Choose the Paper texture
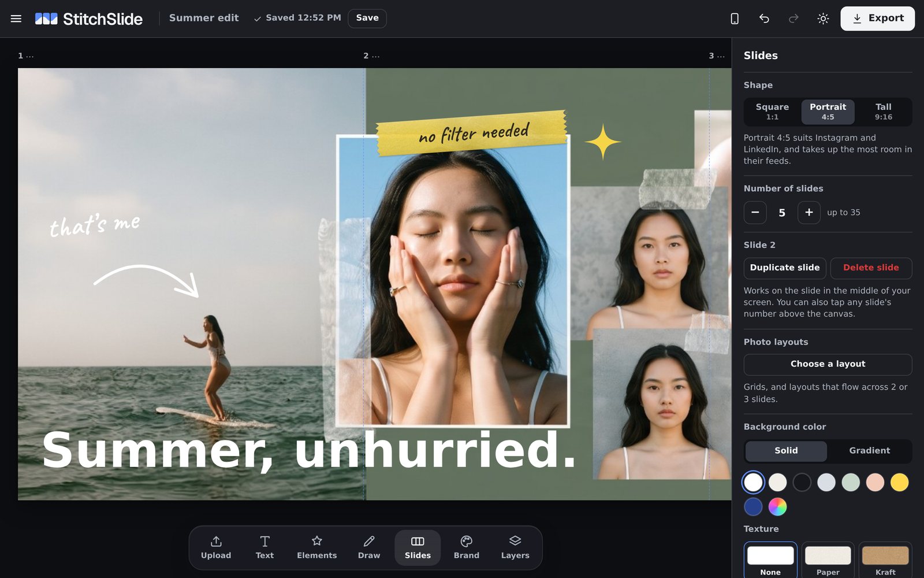This screenshot has width=924, height=578. click(828, 560)
